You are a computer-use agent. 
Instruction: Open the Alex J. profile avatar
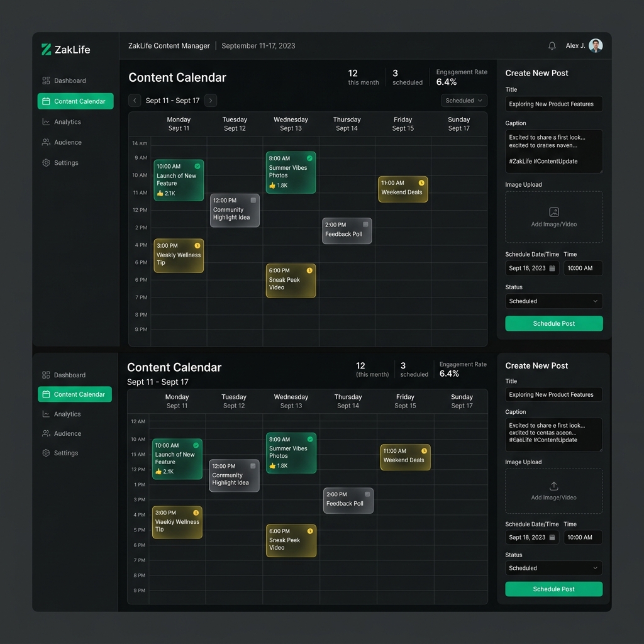click(596, 45)
